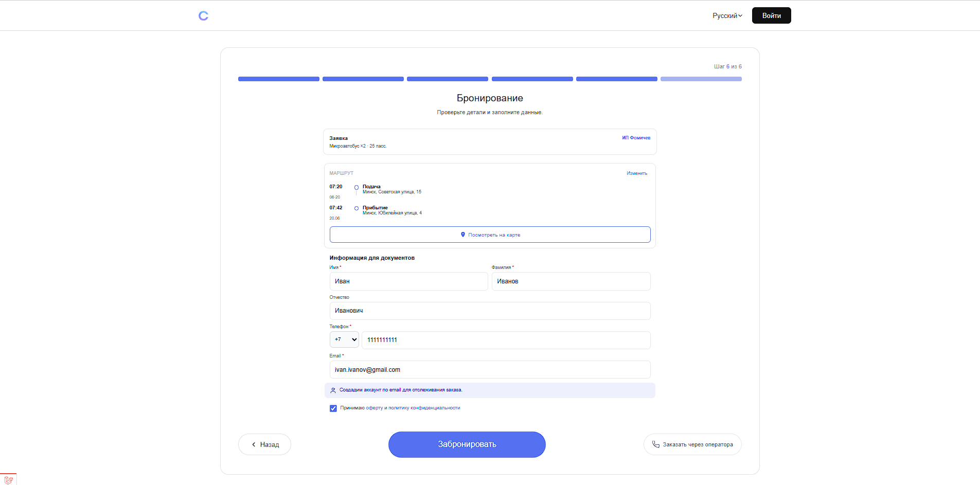
Task: Open the ИП Фомичев link
Action: 636,138
